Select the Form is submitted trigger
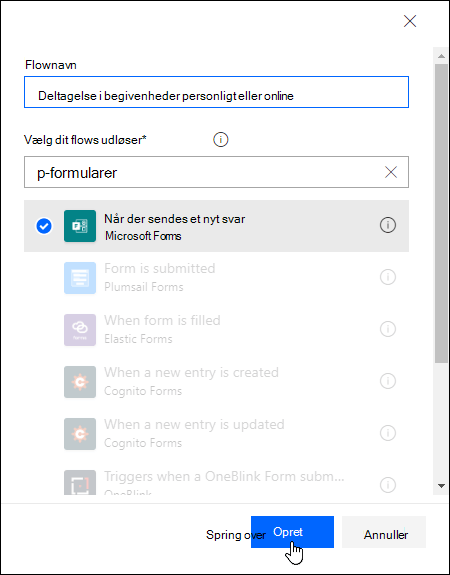 216,278
